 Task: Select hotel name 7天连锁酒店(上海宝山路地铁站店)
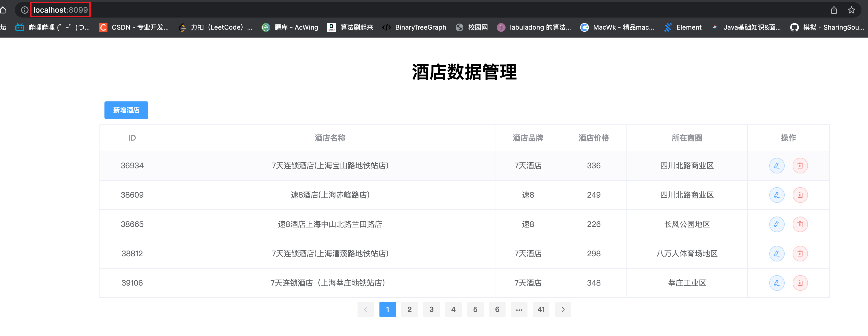tap(330, 166)
